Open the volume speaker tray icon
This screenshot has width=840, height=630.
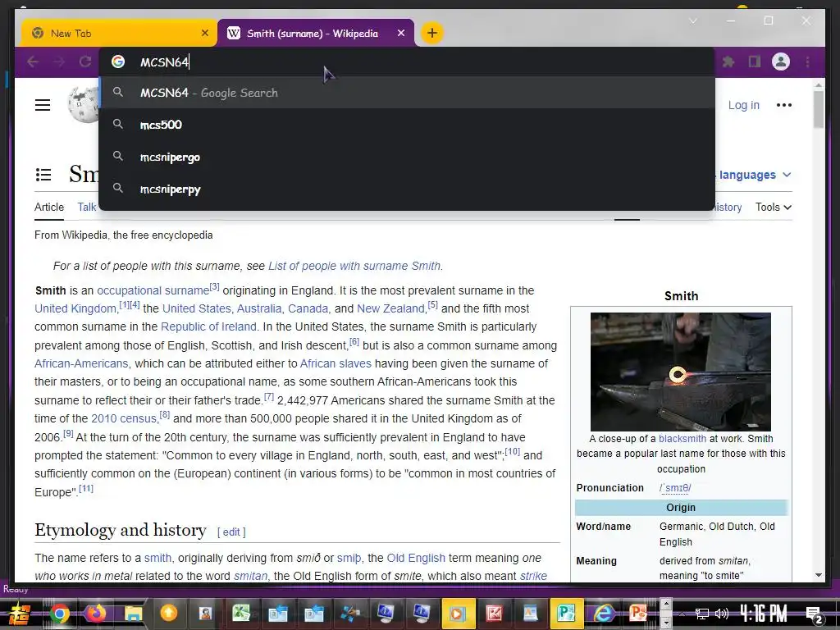point(722,614)
